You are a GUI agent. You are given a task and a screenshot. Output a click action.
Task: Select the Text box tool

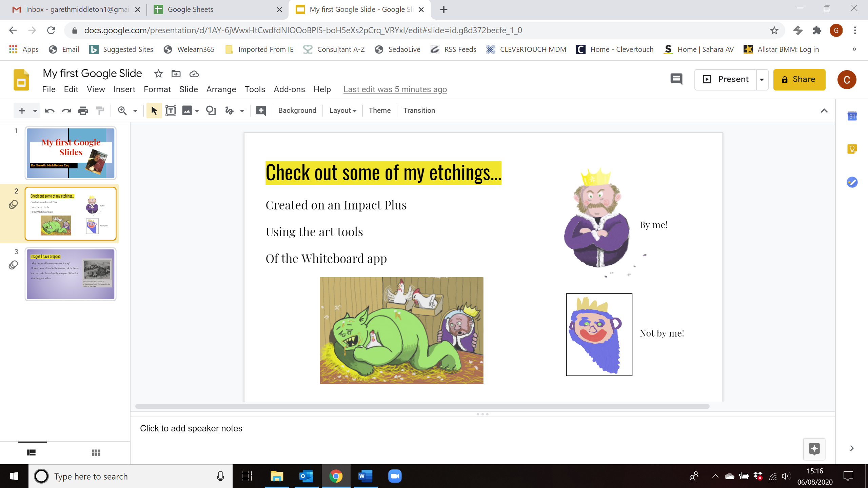171,110
